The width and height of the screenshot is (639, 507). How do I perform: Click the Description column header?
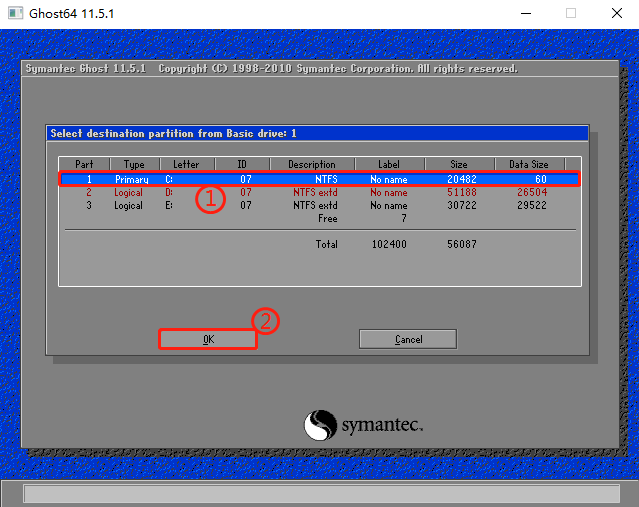(312, 164)
